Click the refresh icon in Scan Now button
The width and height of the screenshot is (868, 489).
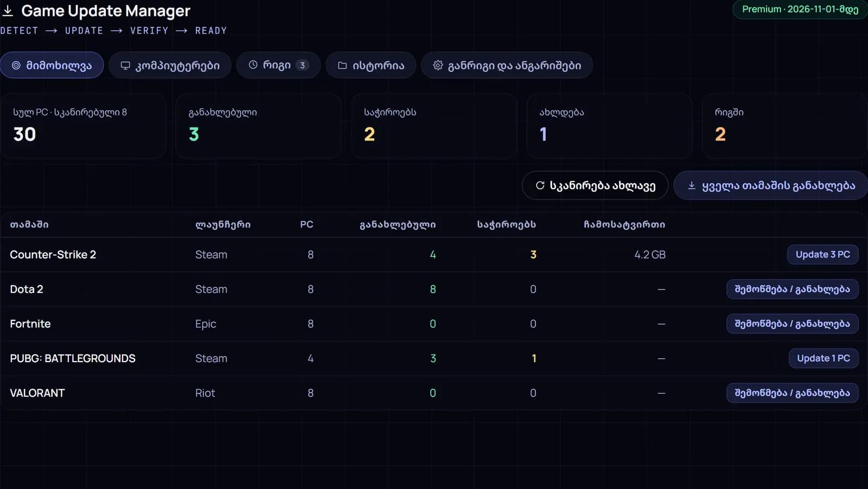540,185
